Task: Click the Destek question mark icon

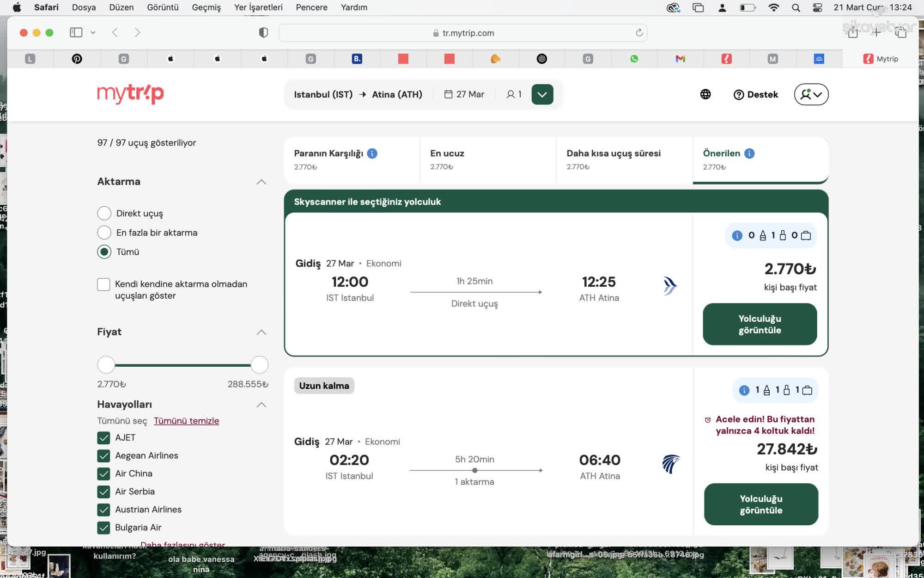Action: click(739, 94)
